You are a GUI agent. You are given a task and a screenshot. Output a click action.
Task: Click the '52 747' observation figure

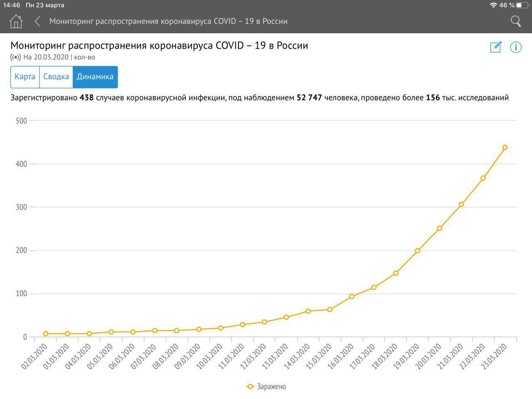(309, 98)
